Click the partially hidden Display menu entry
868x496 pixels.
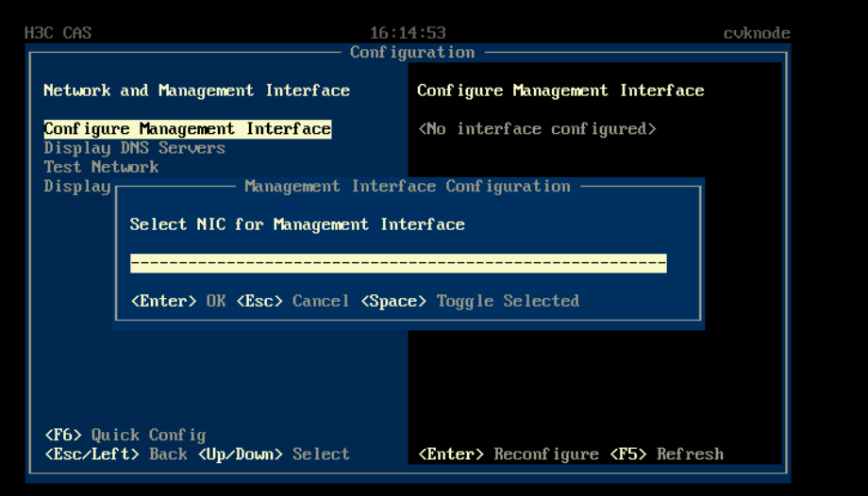click(x=76, y=186)
